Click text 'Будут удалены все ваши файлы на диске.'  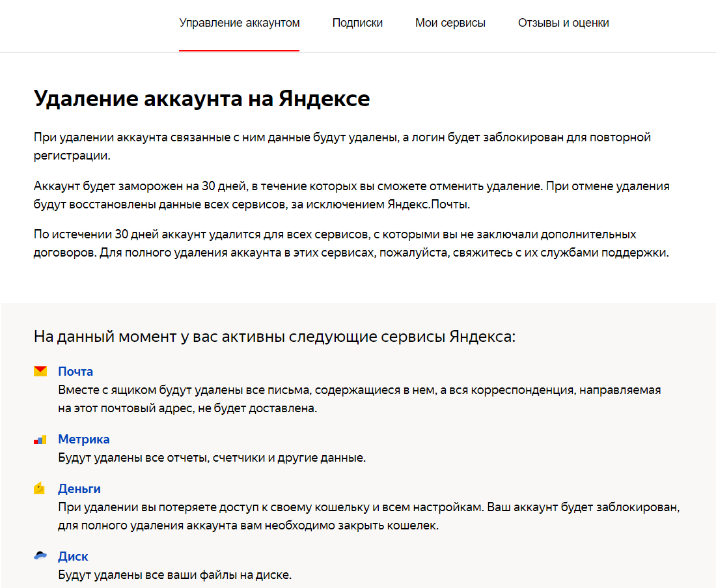[174, 575]
